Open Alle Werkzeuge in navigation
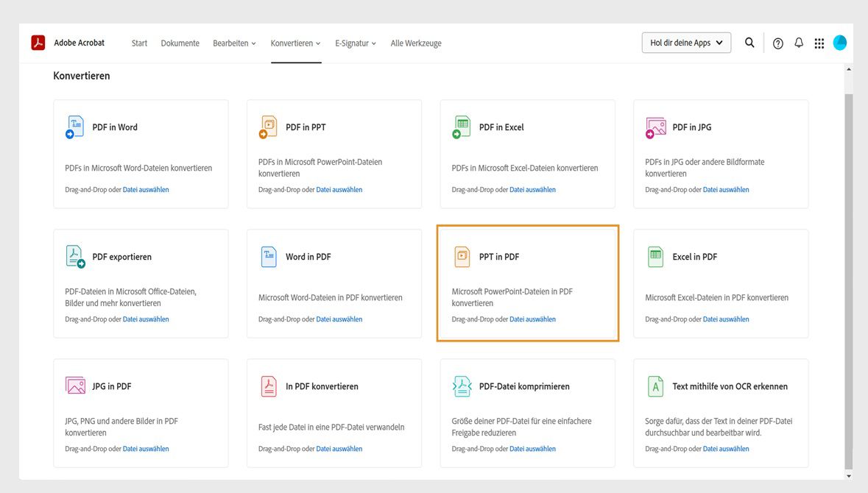The image size is (868, 493). (416, 43)
